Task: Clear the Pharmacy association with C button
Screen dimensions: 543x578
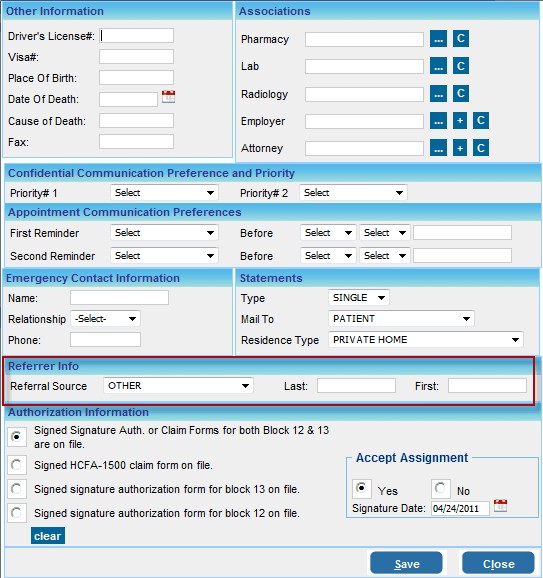Action: 461,39
